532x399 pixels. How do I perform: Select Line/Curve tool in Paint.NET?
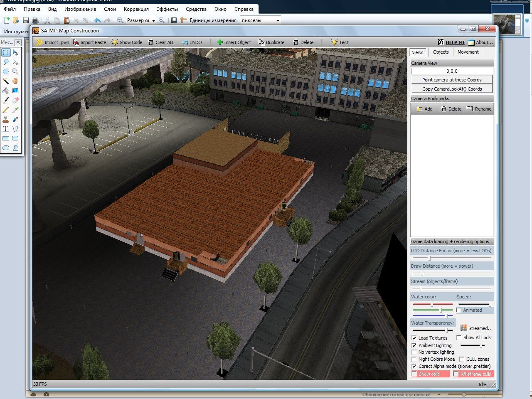[x=15, y=129]
